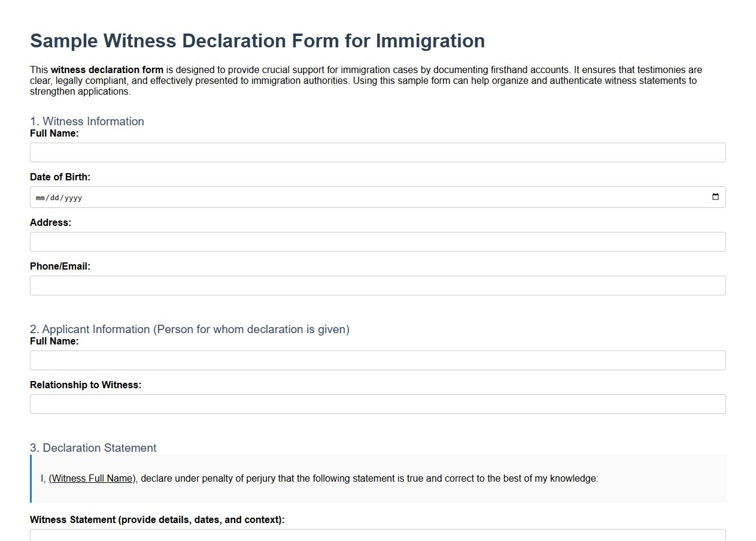Click inside the Address input field
The width and height of the screenshot is (756, 541).
(377, 241)
